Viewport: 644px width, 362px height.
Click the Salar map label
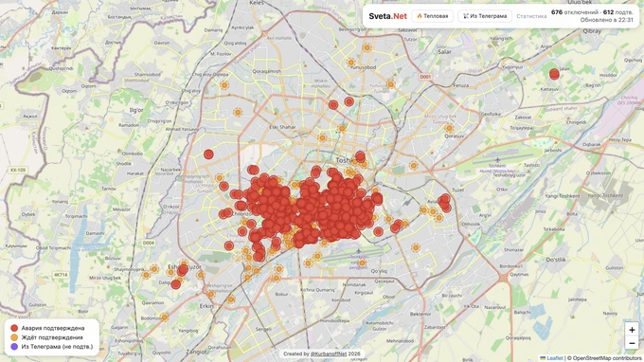point(444,52)
